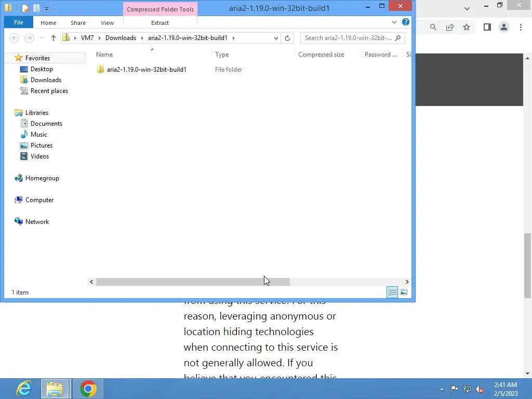Image resolution: width=532 pixels, height=399 pixels.
Task: Bookmark this page with Chrome star icon
Action: click(467, 27)
